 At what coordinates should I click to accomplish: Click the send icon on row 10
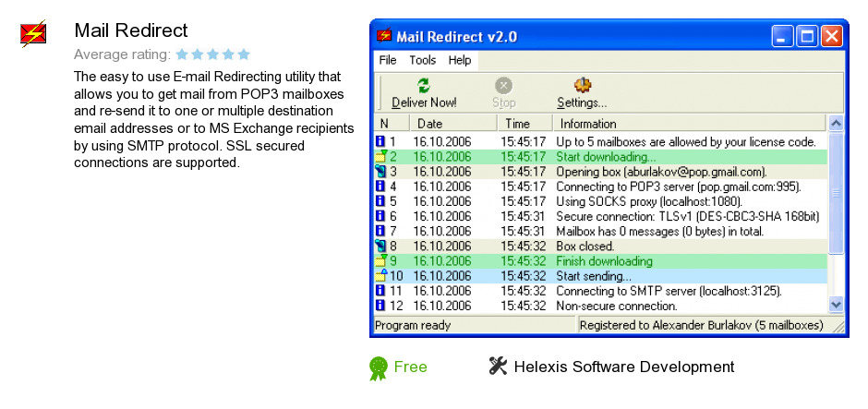click(x=381, y=275)
